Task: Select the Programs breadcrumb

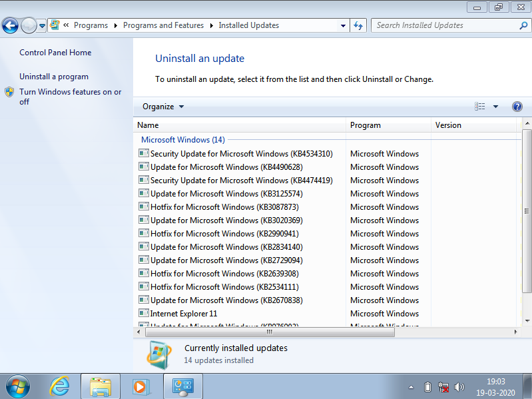Action: coord(91,25)
